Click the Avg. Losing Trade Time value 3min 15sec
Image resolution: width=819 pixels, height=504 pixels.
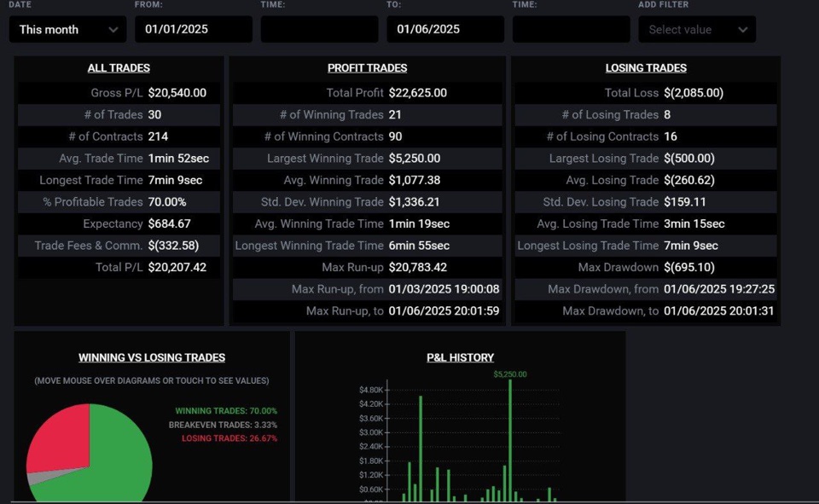pyautogui.click(x=694, y=223)
